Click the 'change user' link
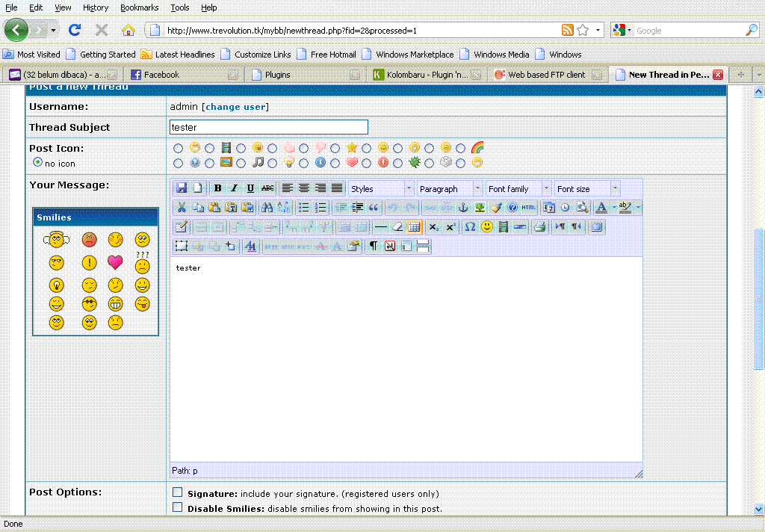This screenshot has width=765, height=532. click(235, 107)
